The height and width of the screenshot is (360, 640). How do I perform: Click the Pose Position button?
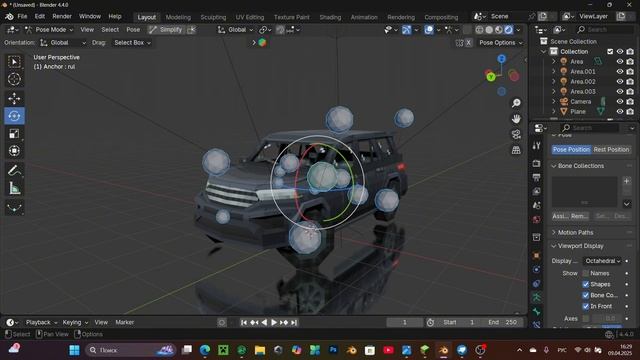click(x=571, y=149)
